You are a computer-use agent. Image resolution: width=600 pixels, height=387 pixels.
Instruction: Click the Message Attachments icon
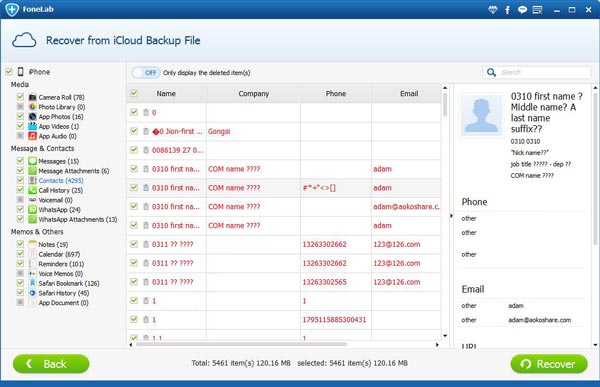33,171
